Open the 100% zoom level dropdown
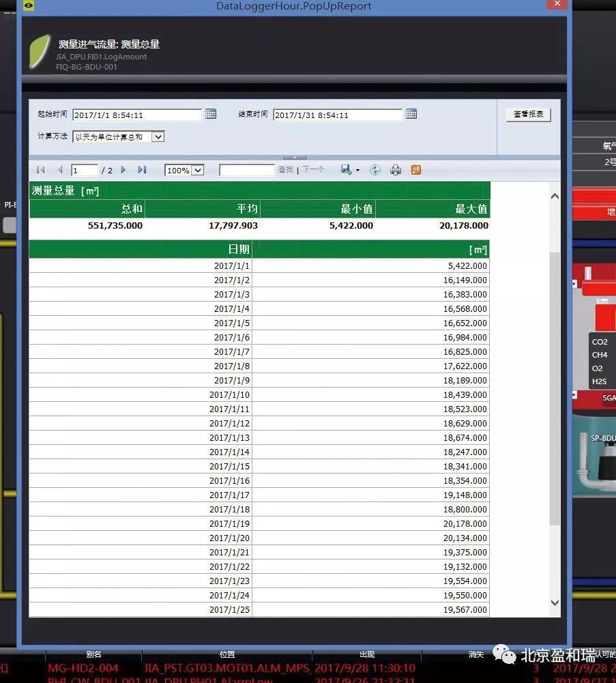 (x=198, y=170)
